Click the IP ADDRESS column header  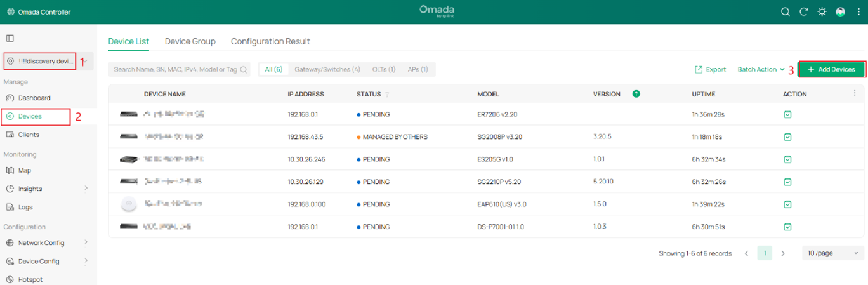[306, 94]
